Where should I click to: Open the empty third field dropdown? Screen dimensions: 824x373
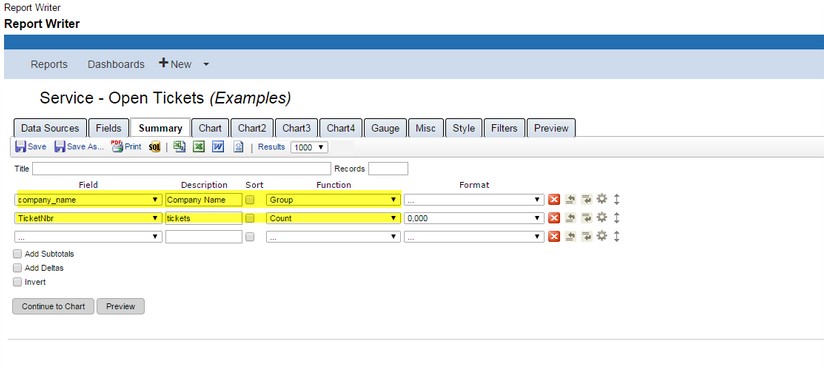tap(88, 236)
